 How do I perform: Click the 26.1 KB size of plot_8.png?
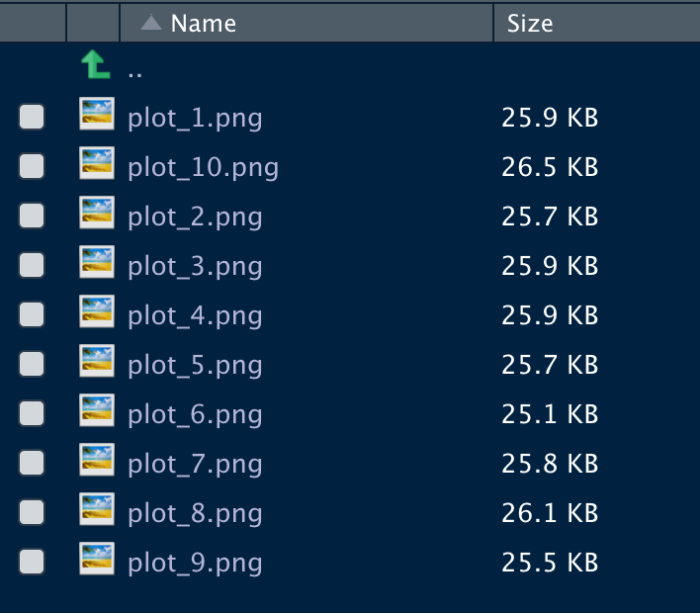550,514
